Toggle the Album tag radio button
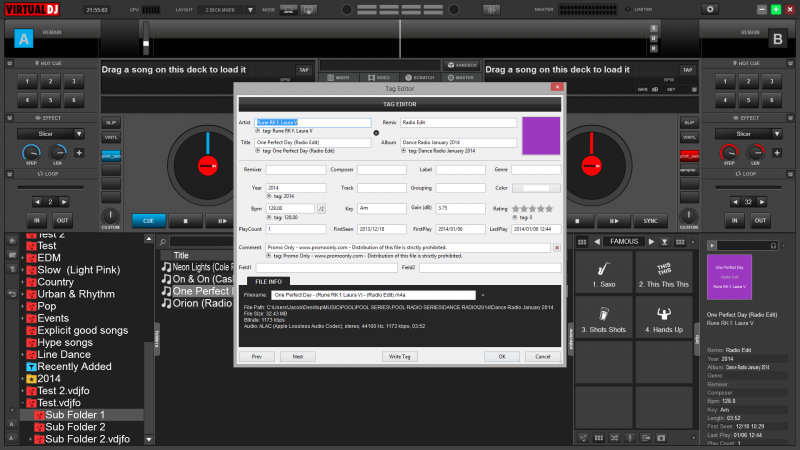800x450 pixels. coord(404,151)
